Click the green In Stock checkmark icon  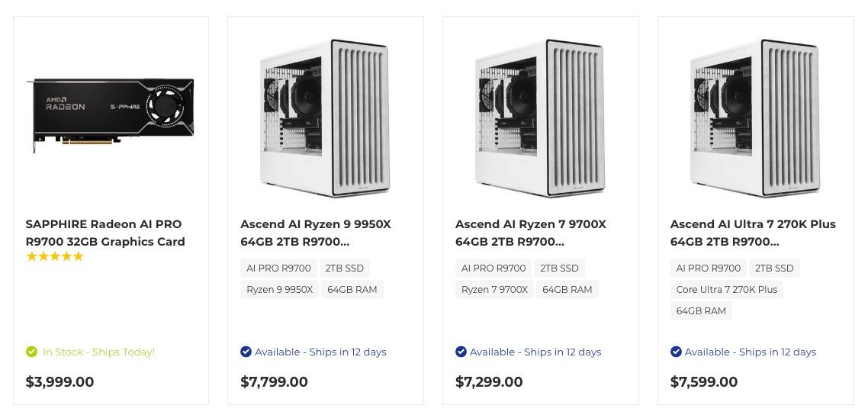pos(31,352)
